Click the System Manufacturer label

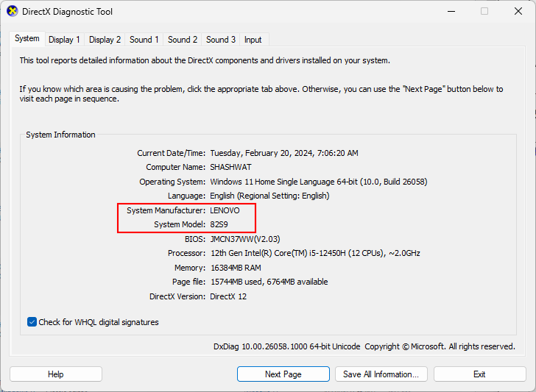pos(166,210)
